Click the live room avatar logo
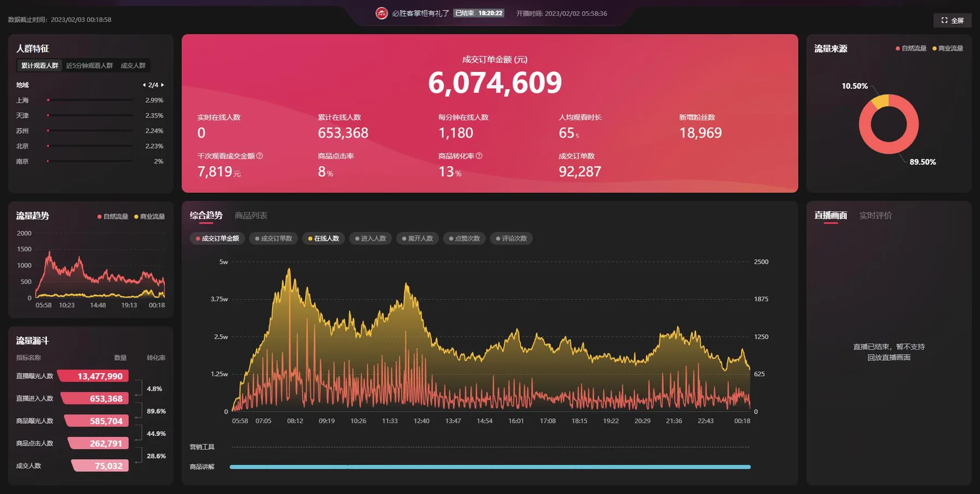The width and height of the screenshot is (980, 494). 382,13
